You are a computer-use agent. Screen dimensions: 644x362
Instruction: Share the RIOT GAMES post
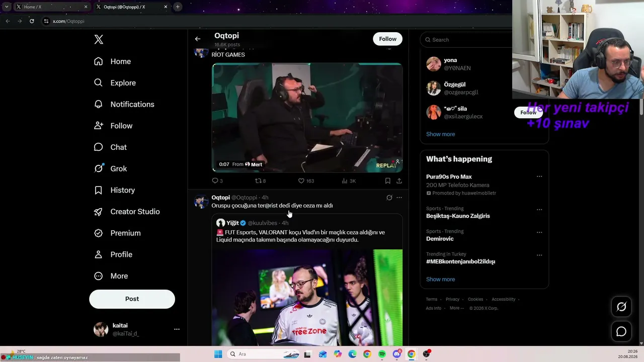pos(399,181)
